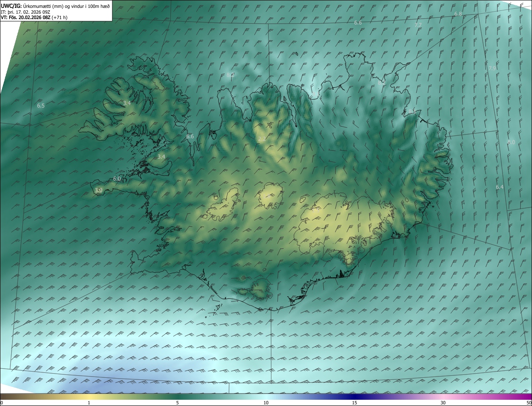The width and height of the screenshot is (532, 406).
Task: Click the 6.8 value label
Action: coord(458,14)
